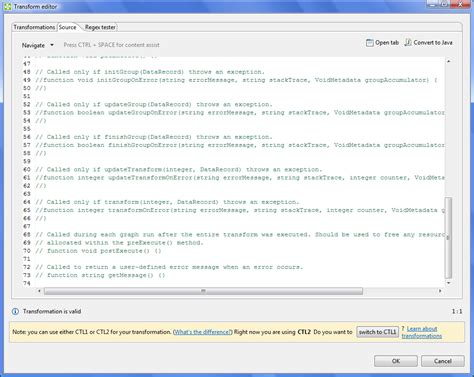Click the switch to CTL1 button
474x377 pixels.
(377, 332)
